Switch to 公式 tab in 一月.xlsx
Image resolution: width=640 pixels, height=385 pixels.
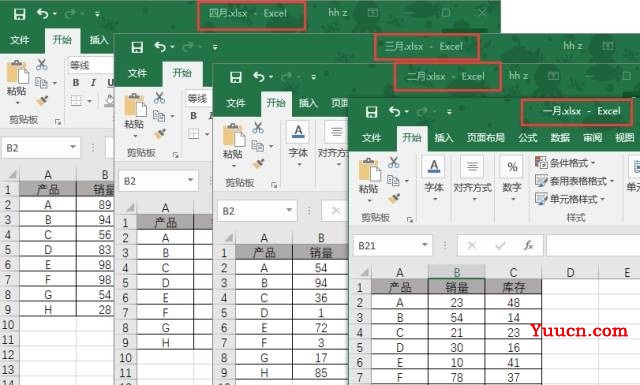(528, 138)
